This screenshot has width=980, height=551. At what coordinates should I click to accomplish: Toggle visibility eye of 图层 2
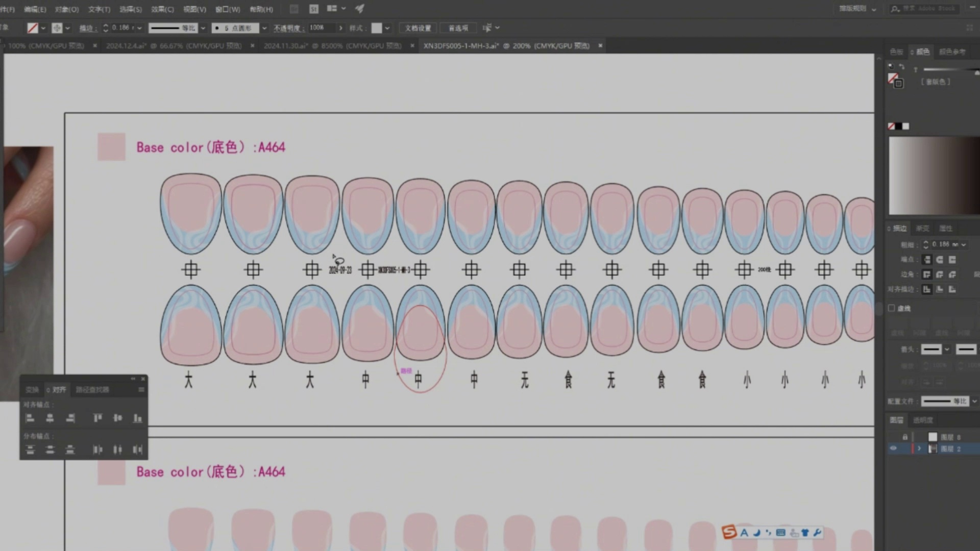coord(893,448)
